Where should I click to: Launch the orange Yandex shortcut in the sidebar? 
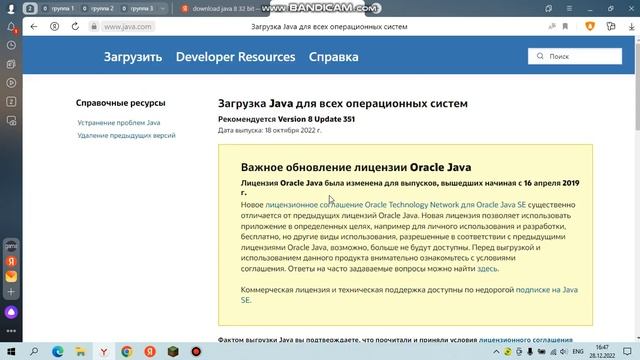pyautogui.click(x=11, y=261)
